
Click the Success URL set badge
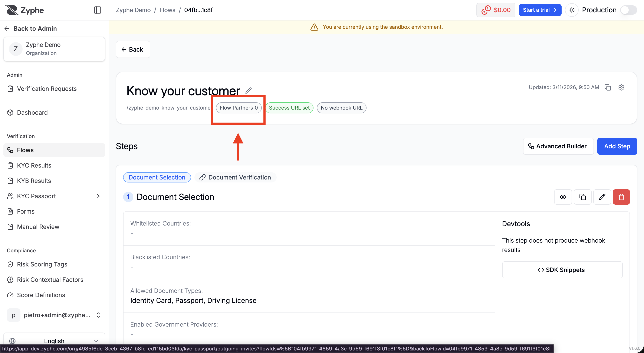tap(289, 108)
